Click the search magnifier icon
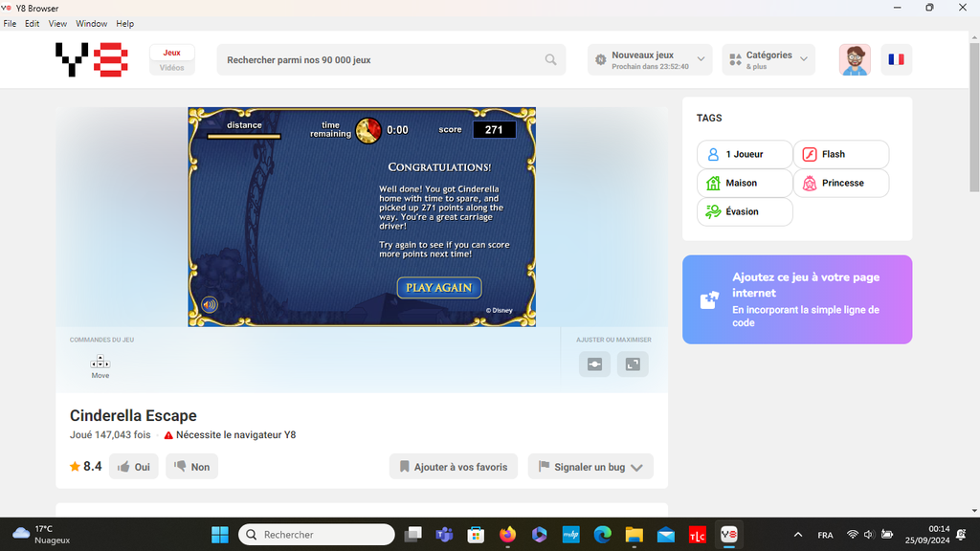The image size is (980, 551). (550, 59)
